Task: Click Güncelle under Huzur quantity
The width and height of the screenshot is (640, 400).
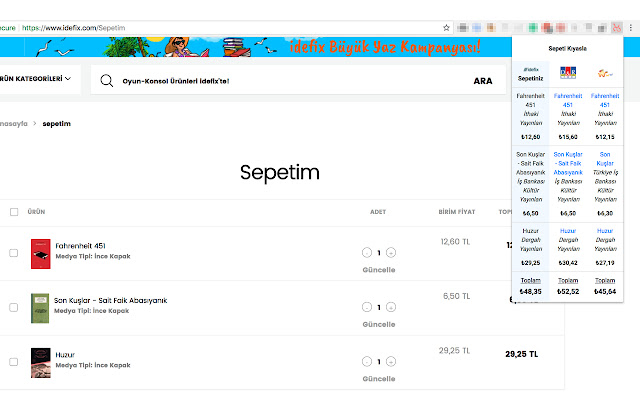Action: coord(379,379)
